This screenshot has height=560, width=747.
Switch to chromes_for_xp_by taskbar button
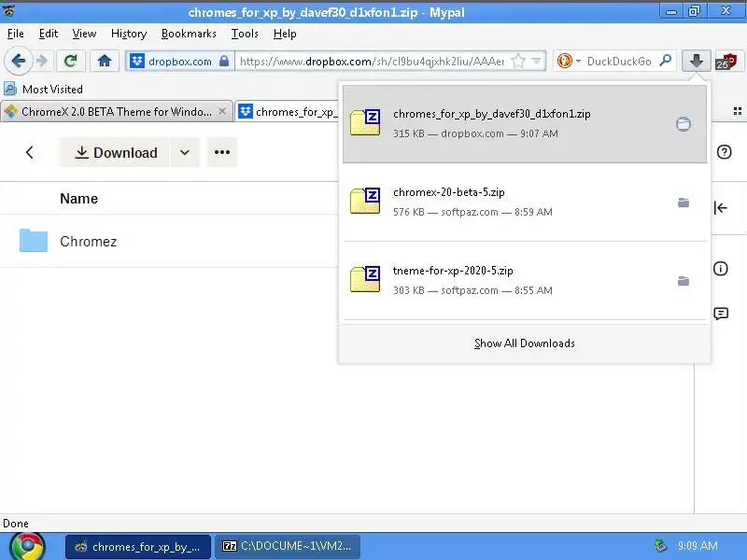click(138, 546)
